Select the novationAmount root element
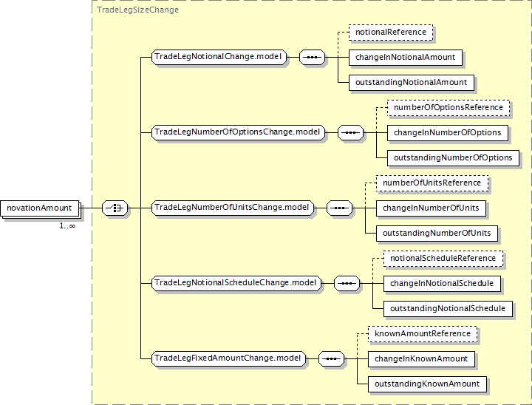 pyautogui.click(x=40, y=209)
